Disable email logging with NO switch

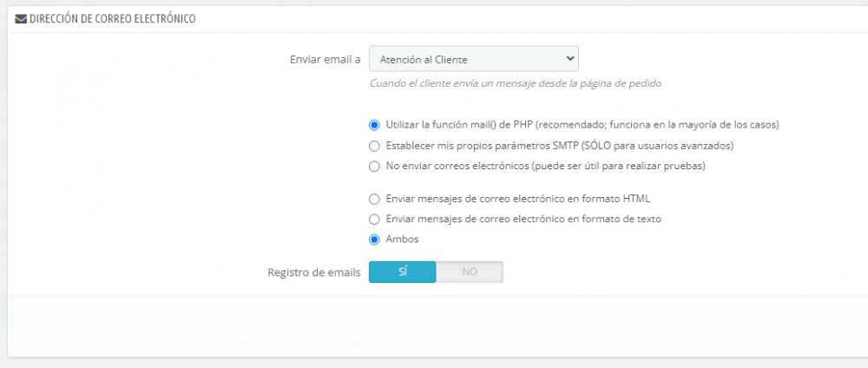pyautogui.click(x=470, y=272)
